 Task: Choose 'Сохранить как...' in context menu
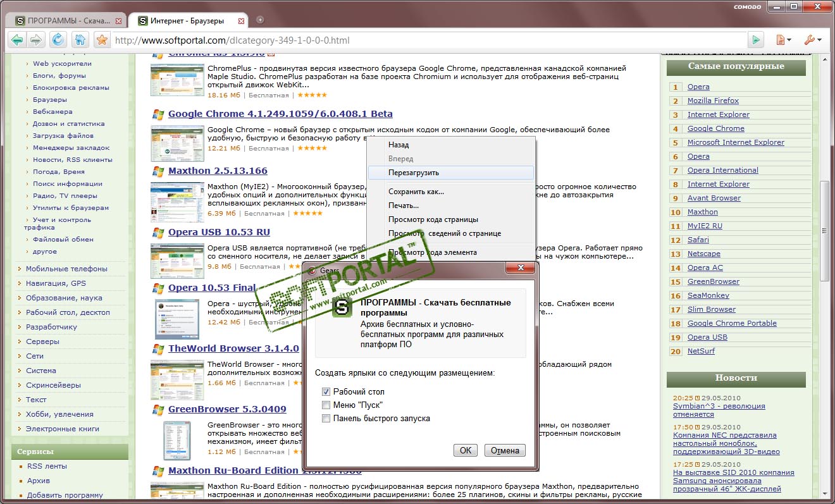pos(450,192)
